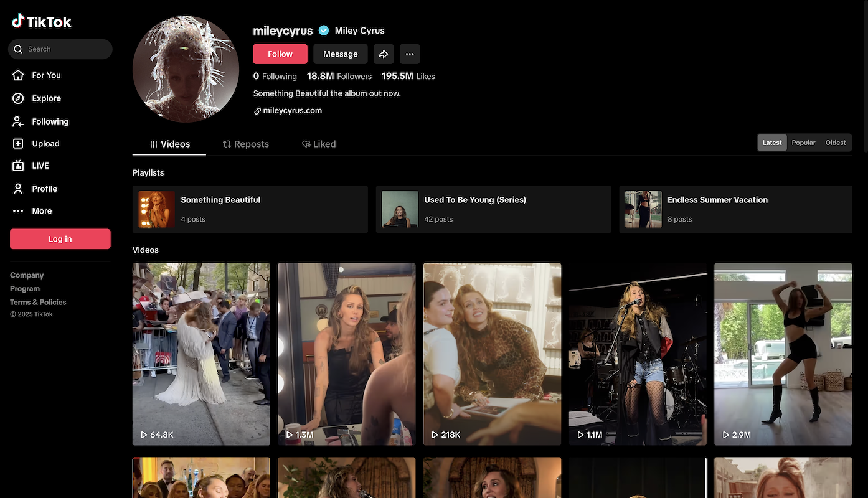Open the mileycyrus.com link
Image resolution: width=868 pixels, height=498 pixels.
(293, 111)
